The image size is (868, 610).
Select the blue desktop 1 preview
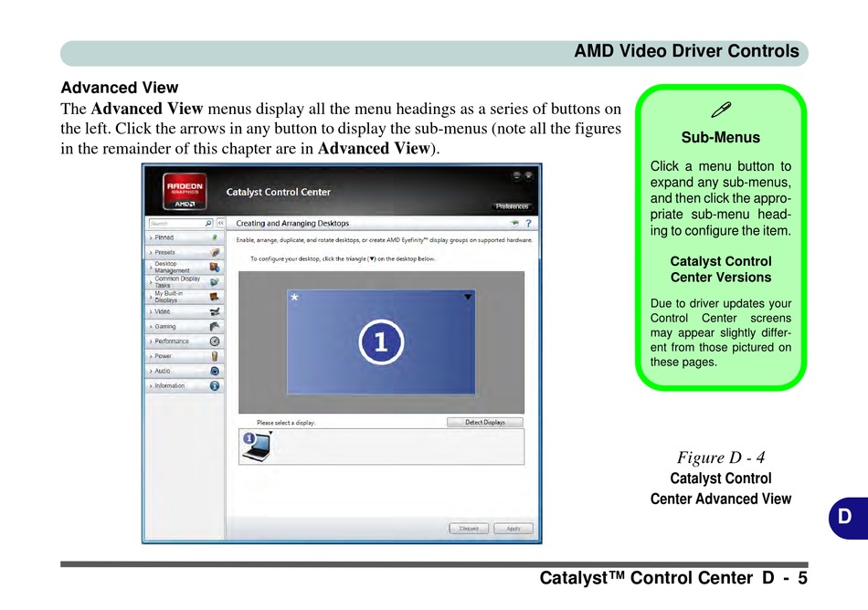(x=381, y=342)
